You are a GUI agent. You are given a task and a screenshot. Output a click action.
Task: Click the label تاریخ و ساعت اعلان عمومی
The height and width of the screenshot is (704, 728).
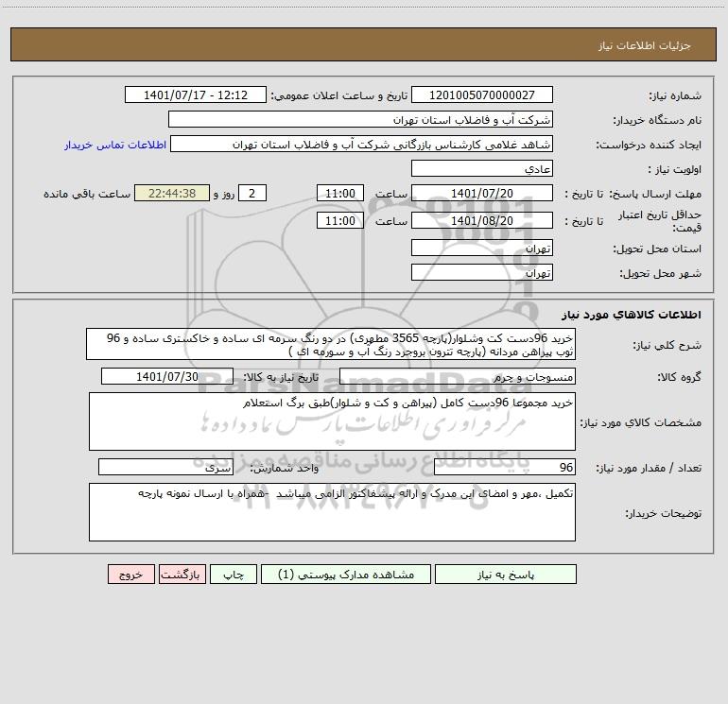point(339,95)
